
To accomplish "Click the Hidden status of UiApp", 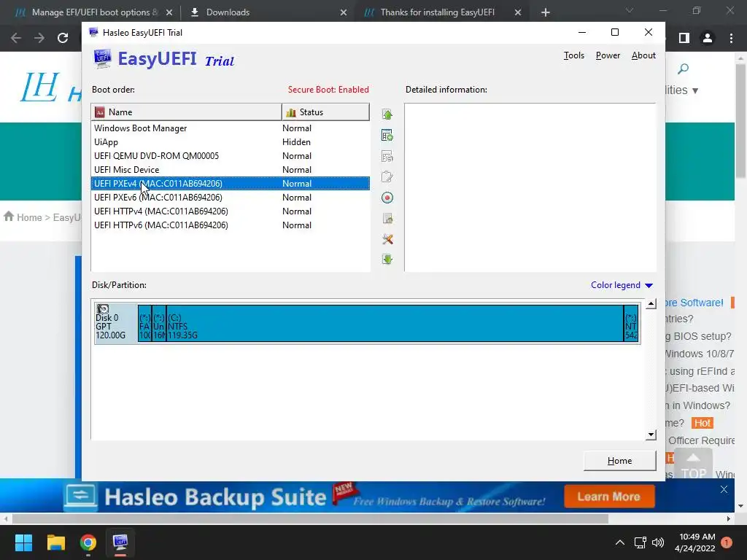I will 296,142.
